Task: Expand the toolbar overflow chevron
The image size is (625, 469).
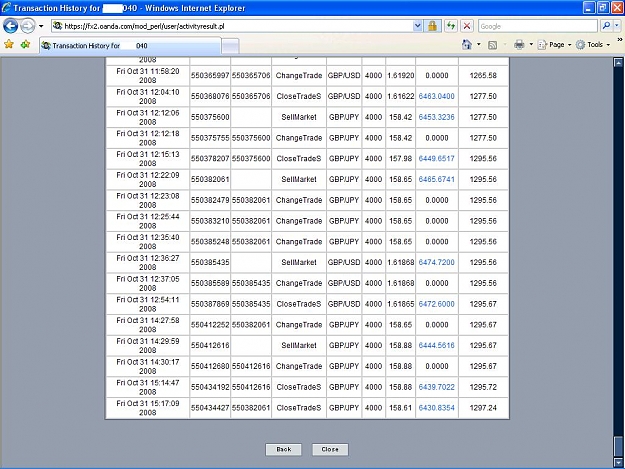Action: click(620, 40)
